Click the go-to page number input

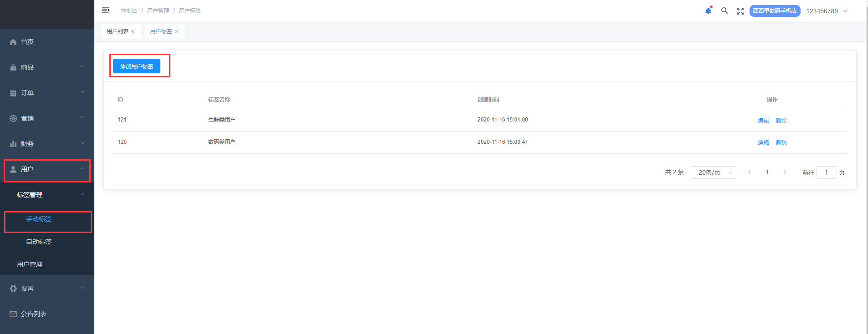(826, 172)
